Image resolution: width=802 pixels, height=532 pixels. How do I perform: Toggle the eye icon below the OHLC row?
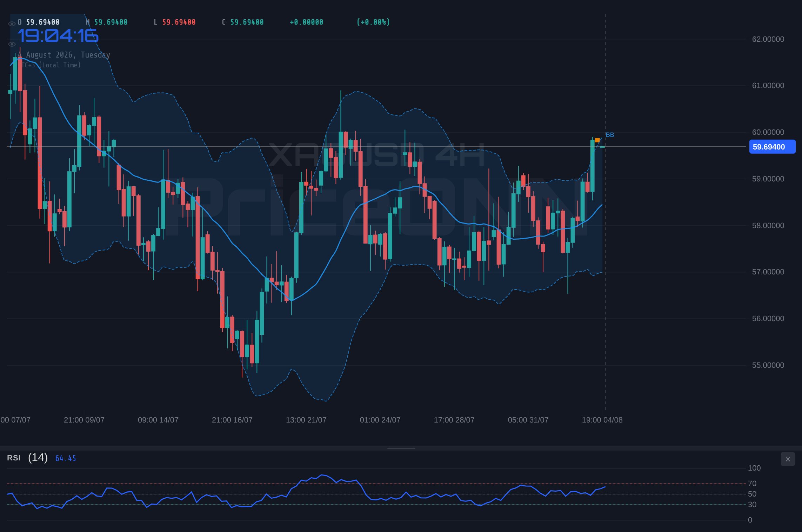pos(12,44)
